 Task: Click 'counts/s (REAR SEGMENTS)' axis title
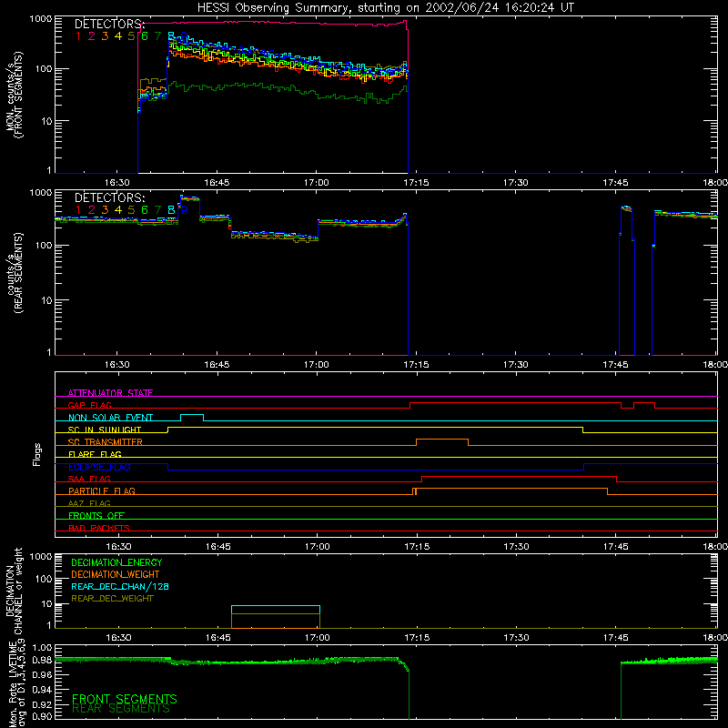[x=15, y=273]
